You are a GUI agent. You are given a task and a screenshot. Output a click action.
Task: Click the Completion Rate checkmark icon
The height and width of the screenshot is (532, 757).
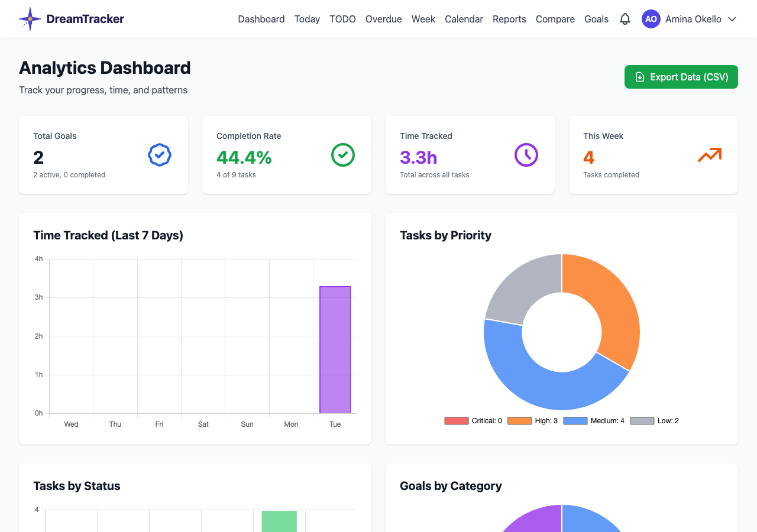pos(343,155)
